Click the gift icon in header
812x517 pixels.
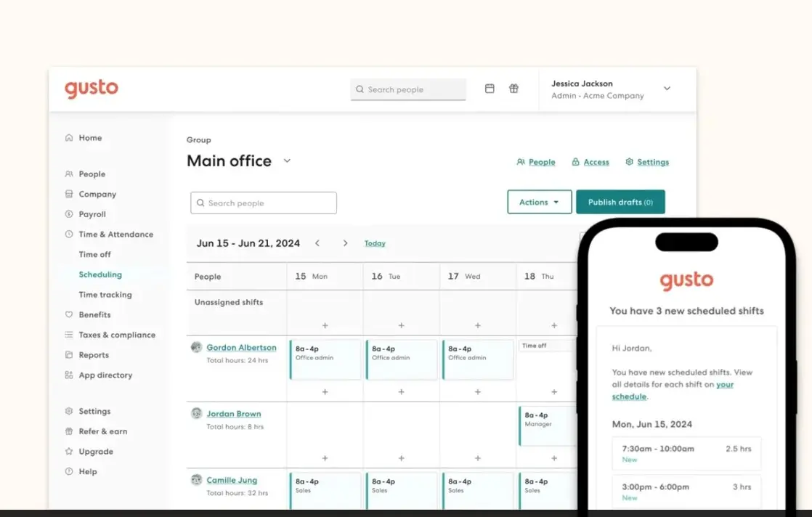[x=513, y=89]
